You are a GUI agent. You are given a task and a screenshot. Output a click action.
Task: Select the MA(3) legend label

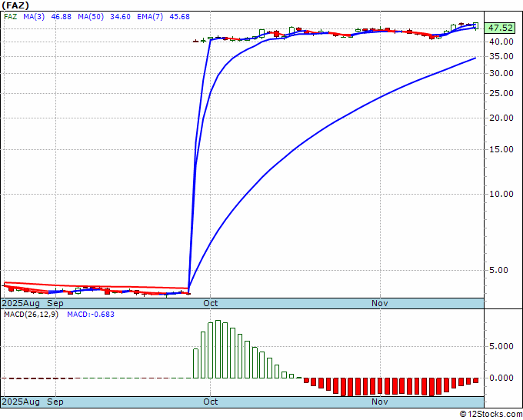[x=34, y=16]
